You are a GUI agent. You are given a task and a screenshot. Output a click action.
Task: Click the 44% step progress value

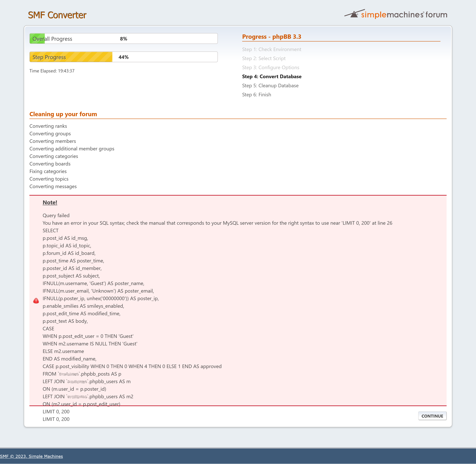[x=123, y=57]
